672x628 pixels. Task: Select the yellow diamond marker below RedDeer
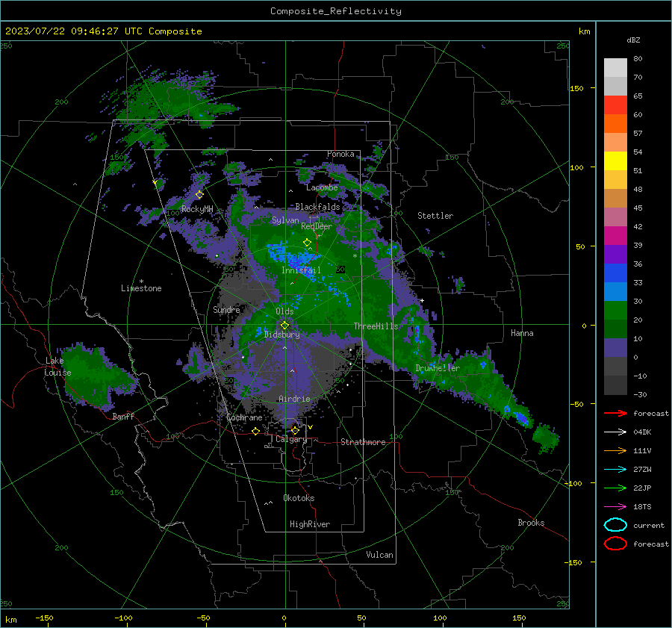pos(307,243)
